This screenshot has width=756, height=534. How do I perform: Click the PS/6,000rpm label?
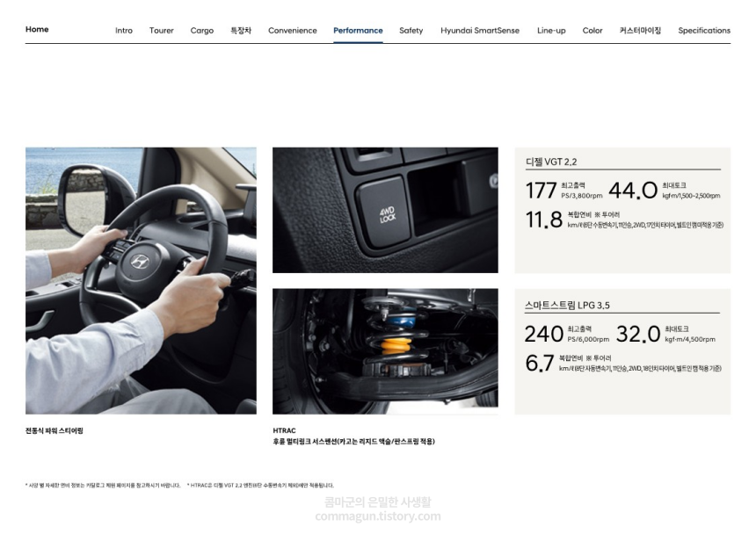pyautogui.click(x=588, y=339)
